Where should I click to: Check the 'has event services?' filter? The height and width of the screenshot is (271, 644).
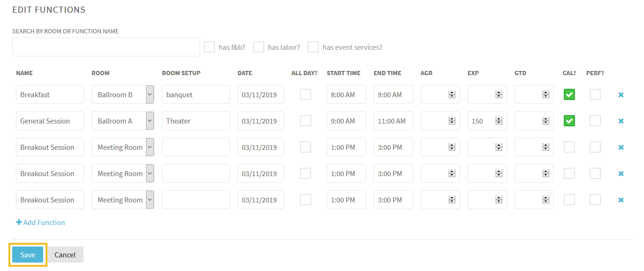pyautogui.click(x=313, y=47)
